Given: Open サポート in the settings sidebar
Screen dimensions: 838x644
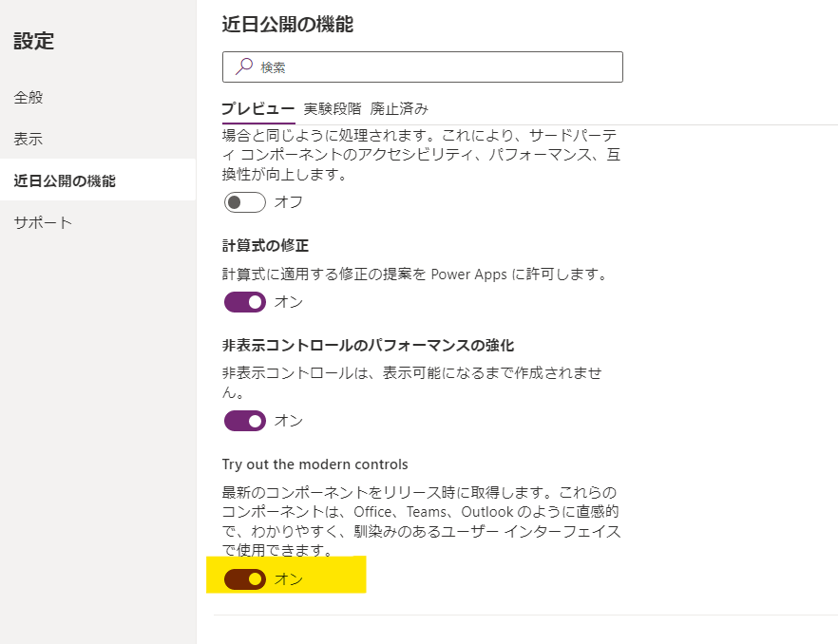Looking at the screenshot, I should tap(43, 222).
